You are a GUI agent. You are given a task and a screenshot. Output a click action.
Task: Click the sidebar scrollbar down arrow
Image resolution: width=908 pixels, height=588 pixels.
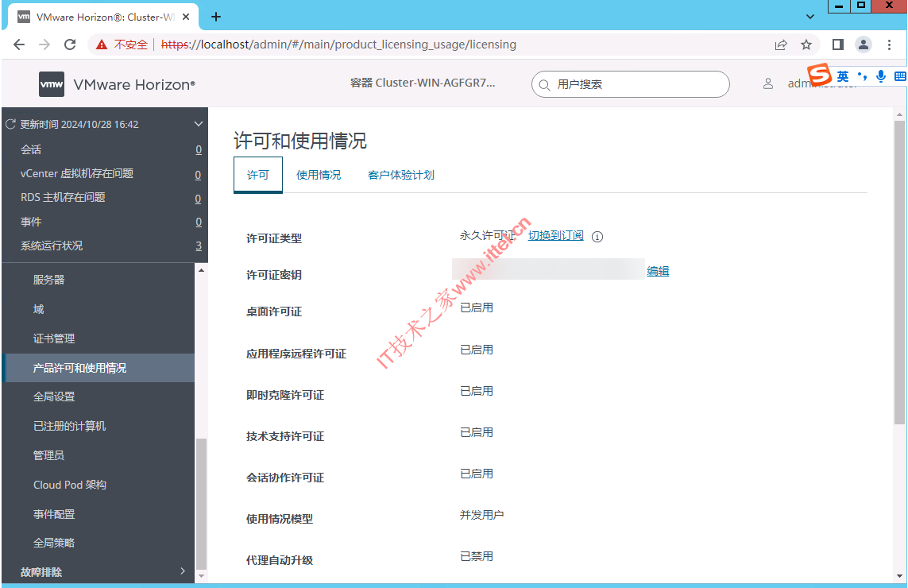coord(201,576)
